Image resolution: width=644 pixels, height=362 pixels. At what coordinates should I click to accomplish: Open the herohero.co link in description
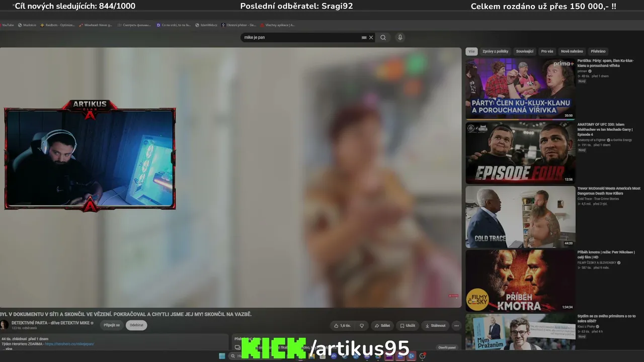[69, 344]
